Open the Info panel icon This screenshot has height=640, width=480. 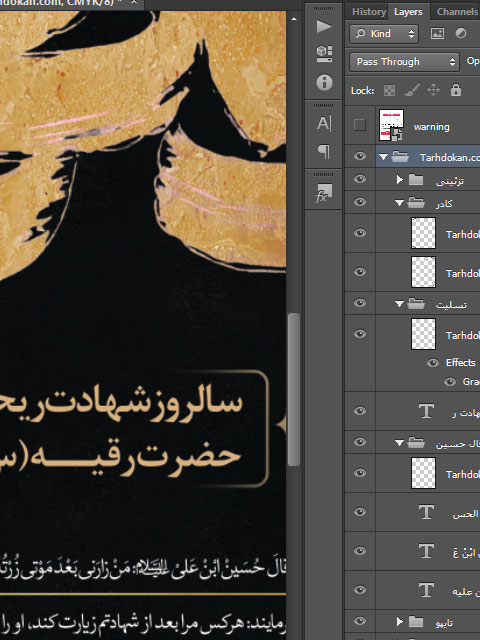[x=324, y=82]
